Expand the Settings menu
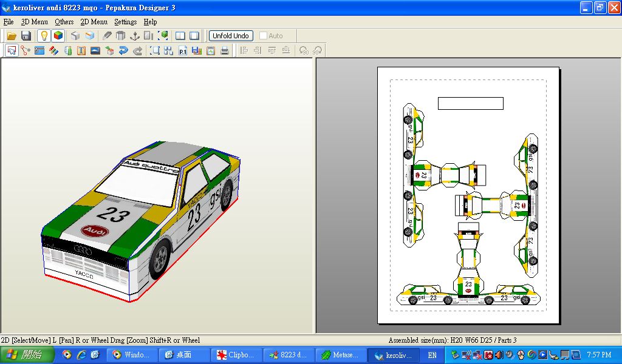 (x=125, y=22)
